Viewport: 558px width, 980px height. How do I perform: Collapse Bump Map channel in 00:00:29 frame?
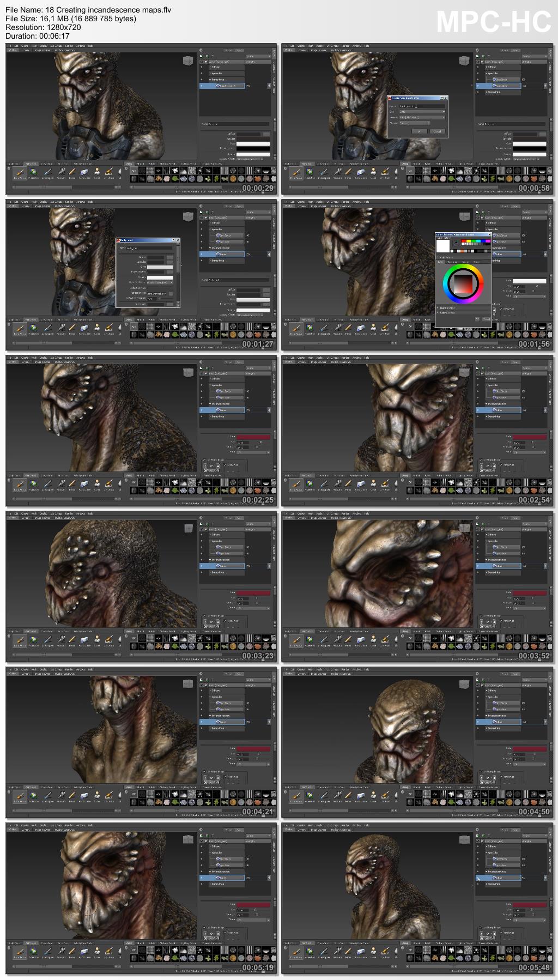point(210,79)
